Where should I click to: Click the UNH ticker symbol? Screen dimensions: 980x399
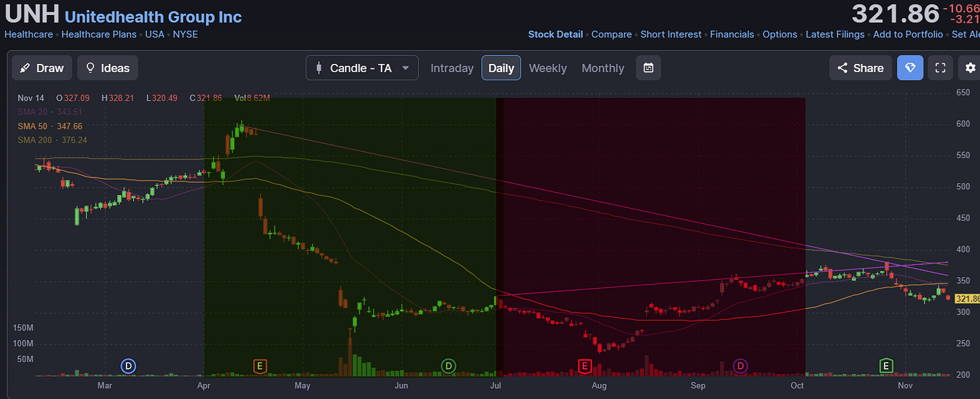32,13
